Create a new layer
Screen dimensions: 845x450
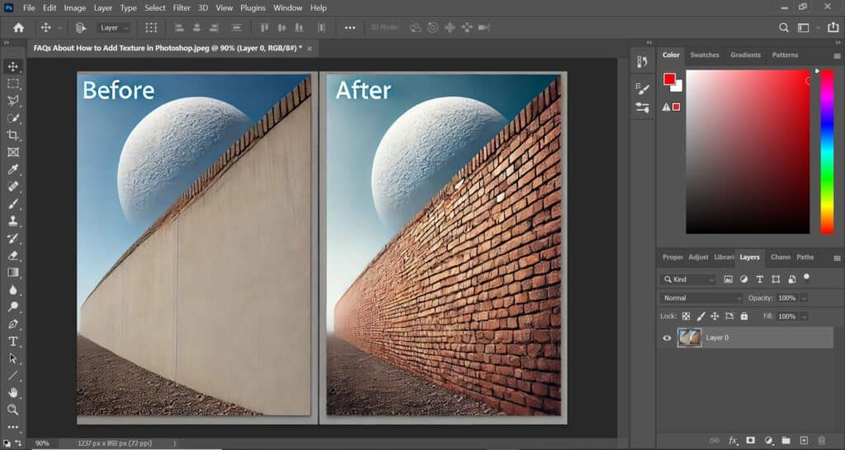[804, 440]
